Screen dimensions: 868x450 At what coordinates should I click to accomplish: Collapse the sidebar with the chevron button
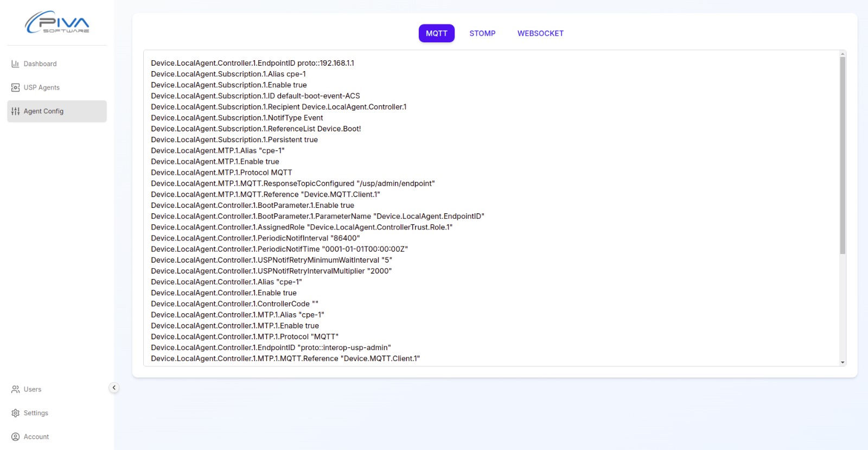tap(114, 388)
